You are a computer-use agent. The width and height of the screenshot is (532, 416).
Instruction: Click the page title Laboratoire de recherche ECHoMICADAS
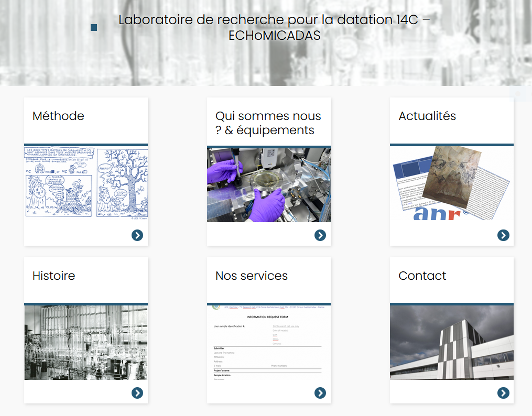(274, 27)
